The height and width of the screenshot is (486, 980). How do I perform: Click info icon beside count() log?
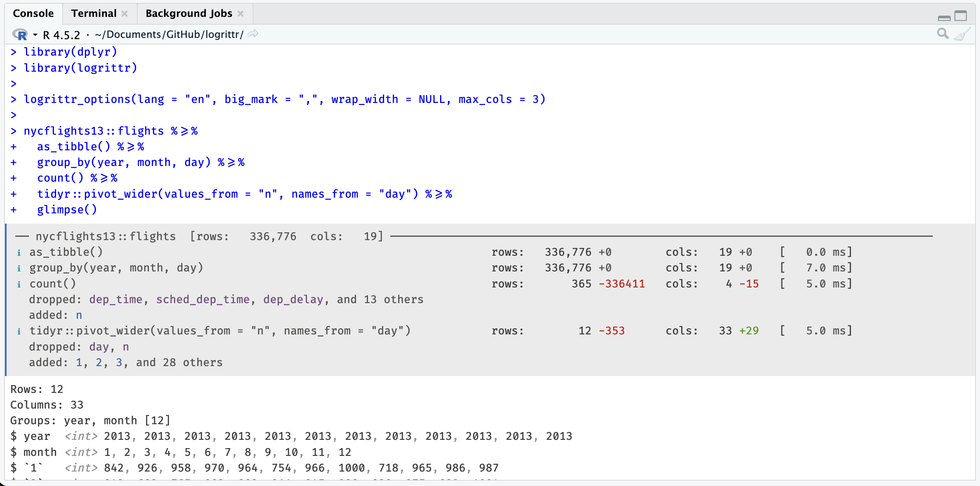tap(19, 284)
